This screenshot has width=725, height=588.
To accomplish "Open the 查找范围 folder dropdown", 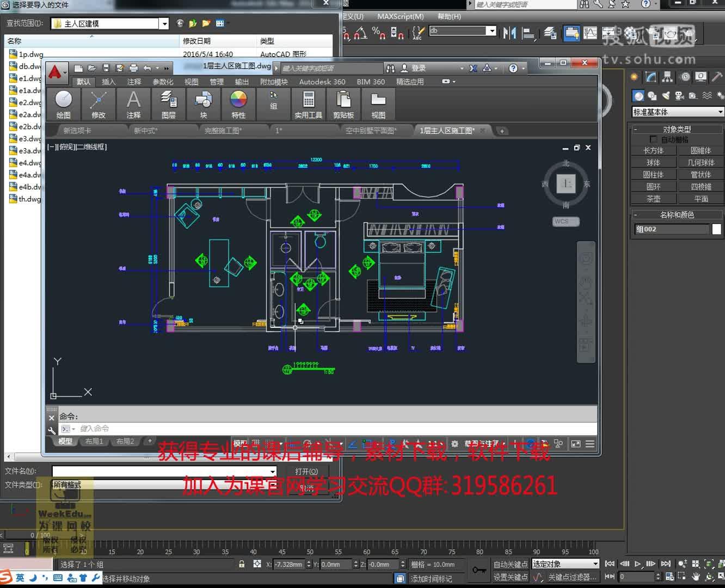I will pos(164,23).
